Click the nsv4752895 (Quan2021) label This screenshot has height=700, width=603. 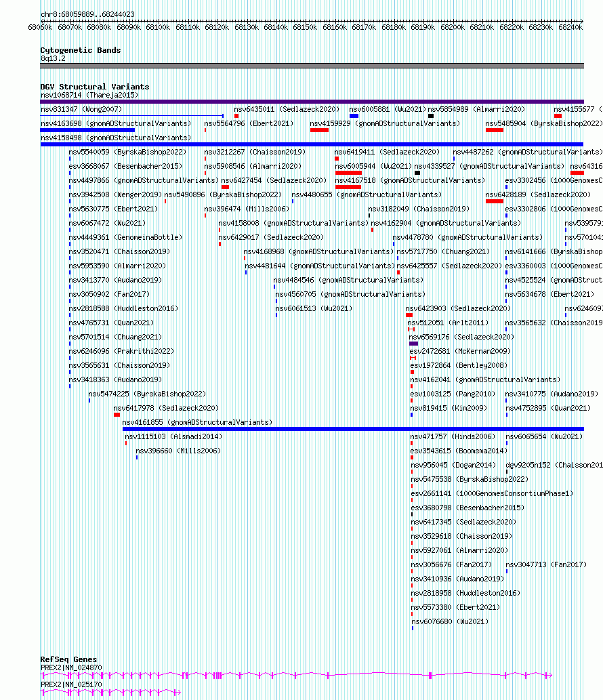click(x=547, y=409)
